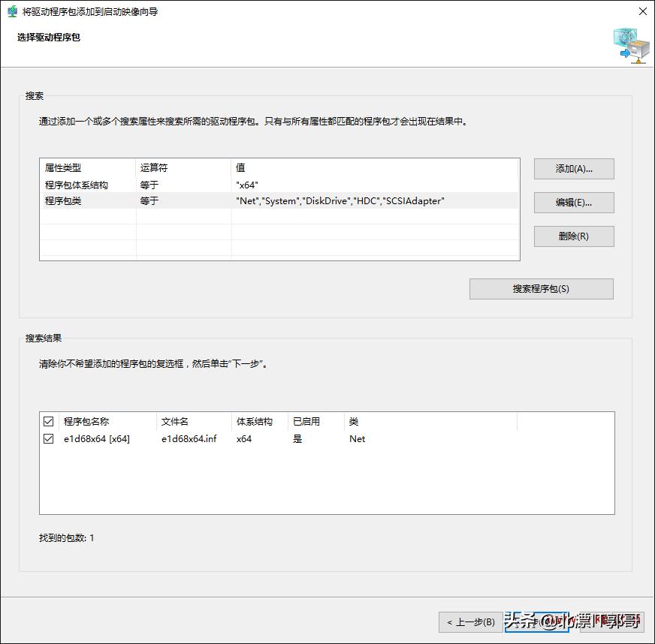Toggle the select-all checkbox in search results header

pyautogui.click(x=49, y=421)
